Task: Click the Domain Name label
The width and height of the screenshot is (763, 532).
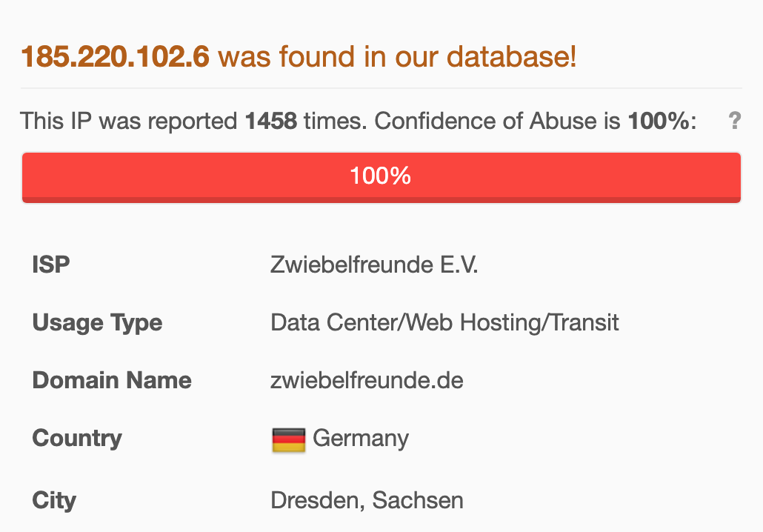Action: point(112,381)
